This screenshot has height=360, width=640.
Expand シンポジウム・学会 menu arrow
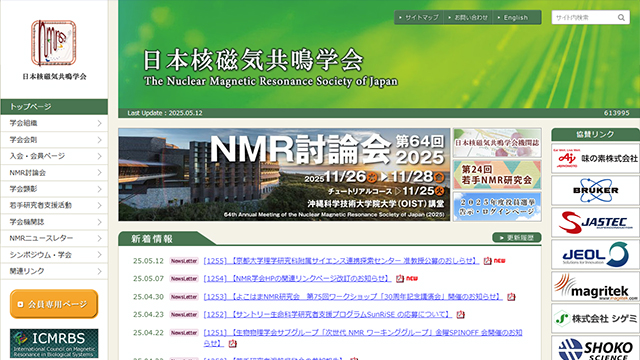(x=99, y=255)
